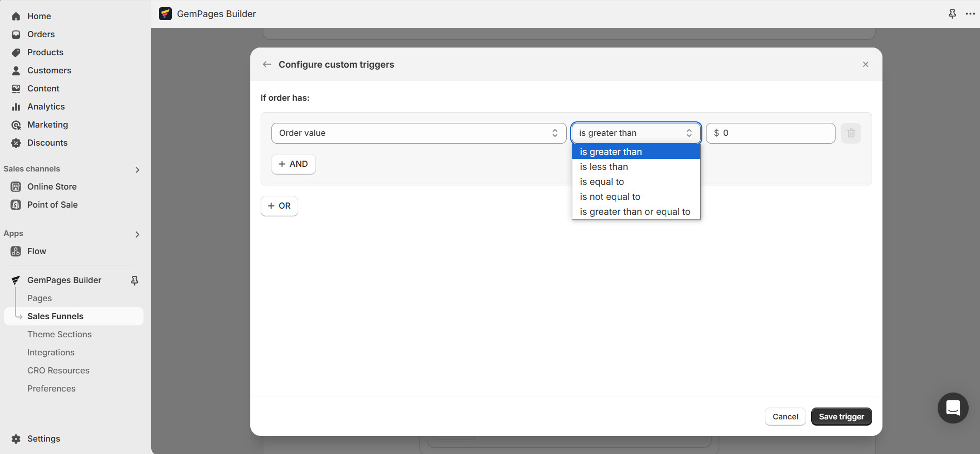The image size is (980, 454).
Task: Expand the Sales channels section
Action: (x=137, y=169)
